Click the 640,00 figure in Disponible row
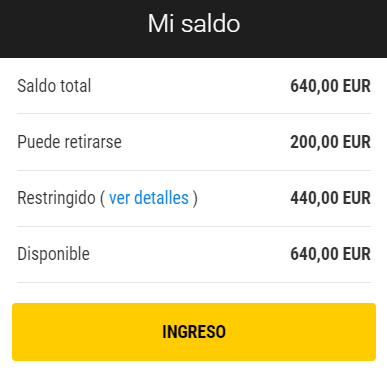387x379 pixels. coord(314,254)
